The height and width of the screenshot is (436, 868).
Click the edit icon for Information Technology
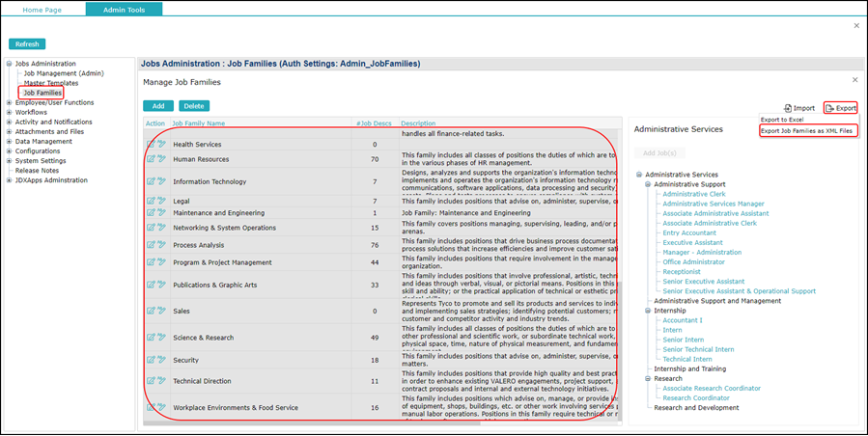151,181
